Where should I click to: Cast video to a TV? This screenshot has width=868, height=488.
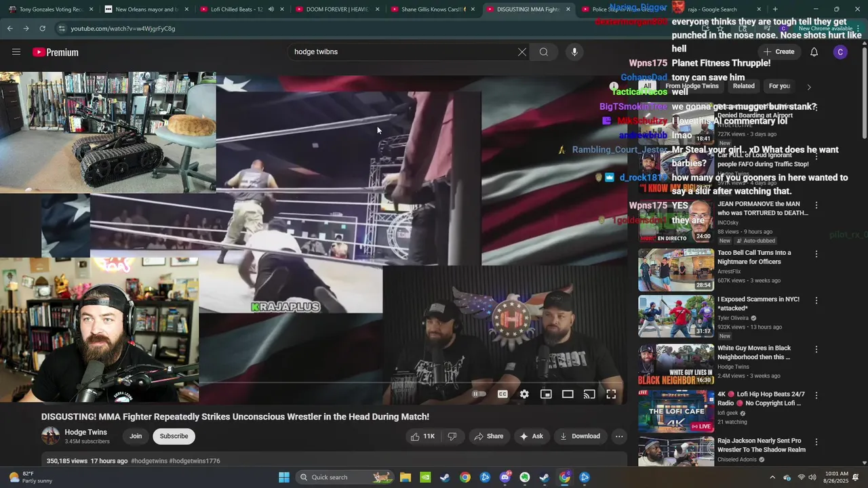[589, 394]
